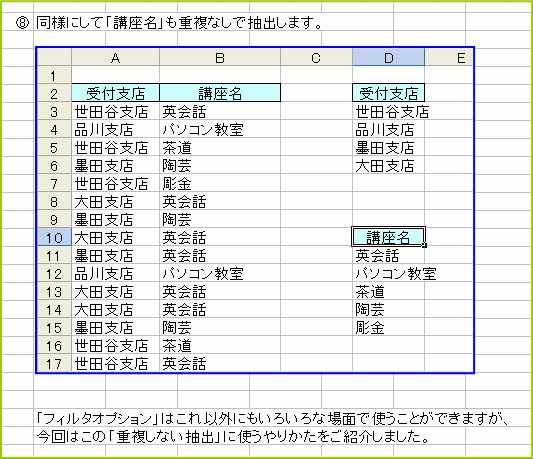Select row 6 header
The image size is (533, 459).
[x=54, y=165]
